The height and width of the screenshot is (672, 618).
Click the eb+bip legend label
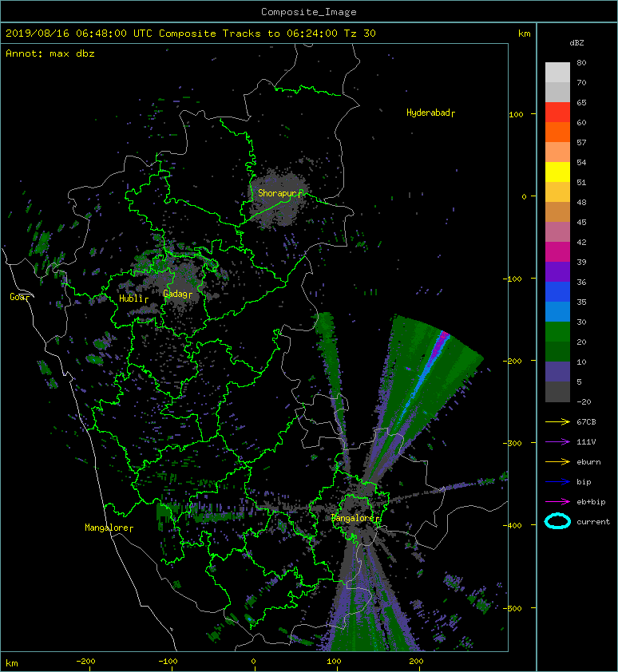[x=591, y=501]
